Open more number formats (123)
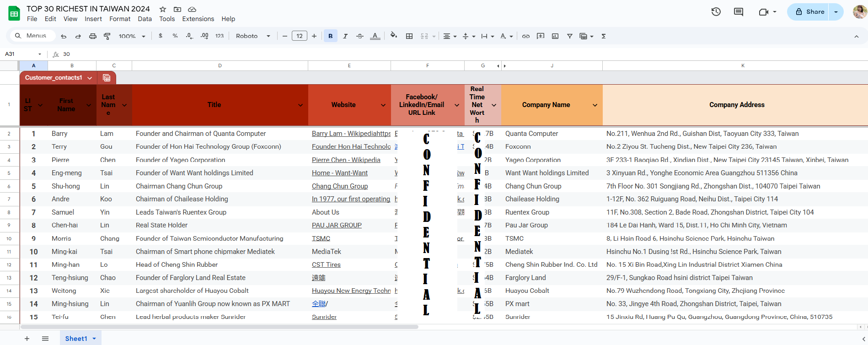 tap(220, 36)
